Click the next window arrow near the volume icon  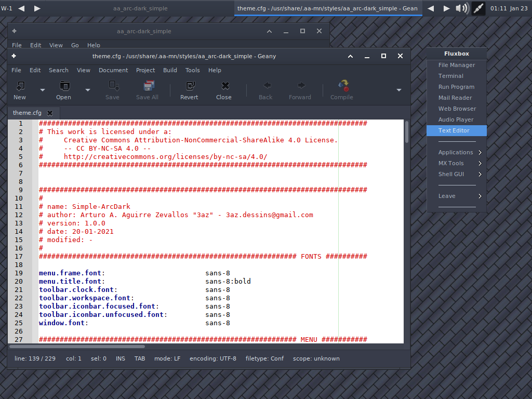coord(446,8)
